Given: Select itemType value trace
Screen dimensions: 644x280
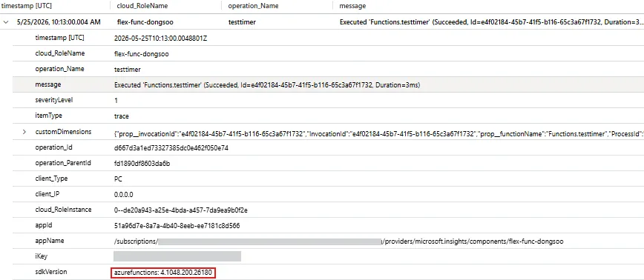Looking at the screenshot, I should click(x=121, y=116).
